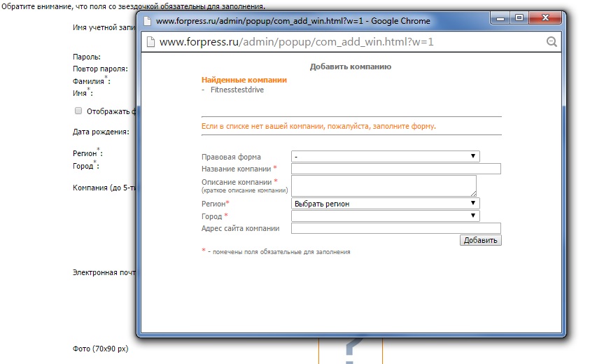Focus the Описание компании text area
The image size is (597, 364).
coord(384,185)
